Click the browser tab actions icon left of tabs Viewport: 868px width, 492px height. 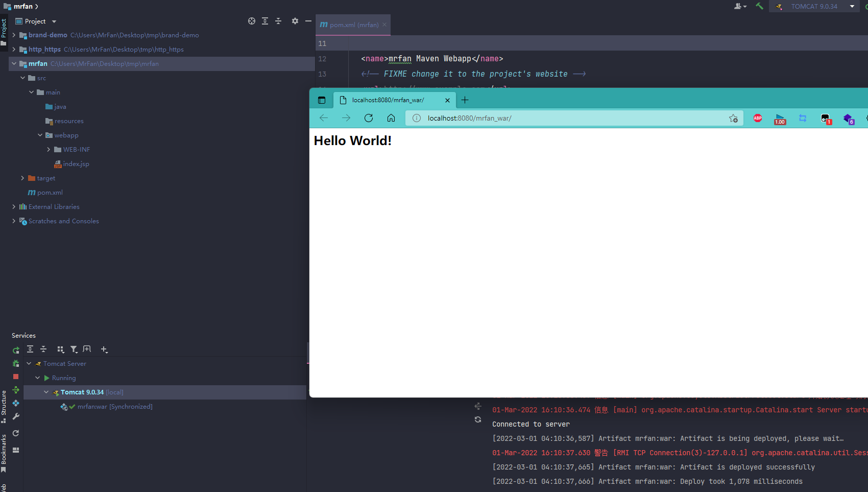(322, 100)
